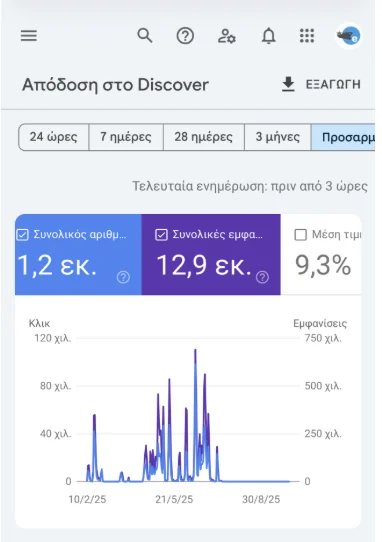Click the 12,9 εκ. total impressions value

[204, 266]
